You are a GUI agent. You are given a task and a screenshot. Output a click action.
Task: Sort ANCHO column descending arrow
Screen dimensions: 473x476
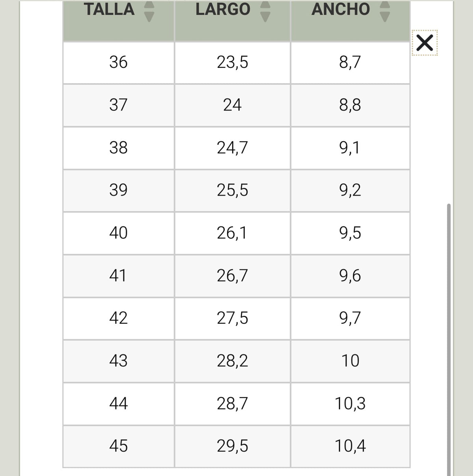[385, 17]
